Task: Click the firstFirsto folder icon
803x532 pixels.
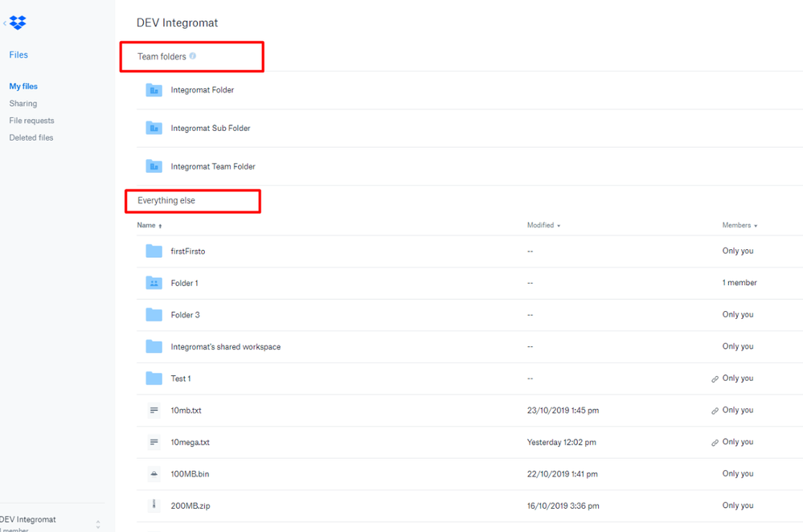Action: [x=154, y=251]
